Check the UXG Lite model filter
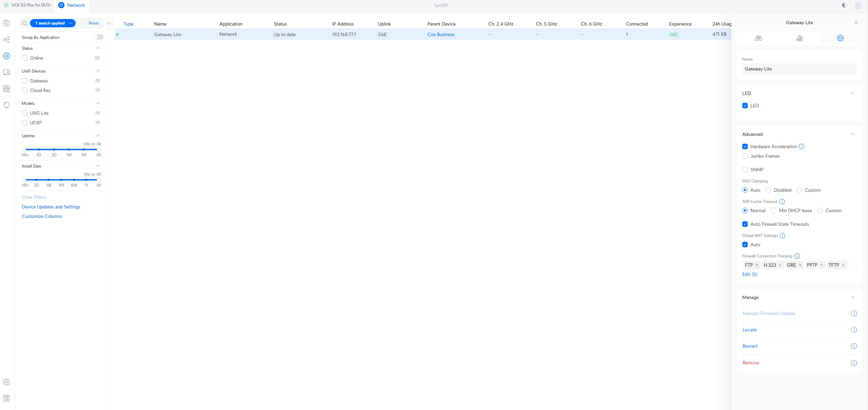 [25, 113]
